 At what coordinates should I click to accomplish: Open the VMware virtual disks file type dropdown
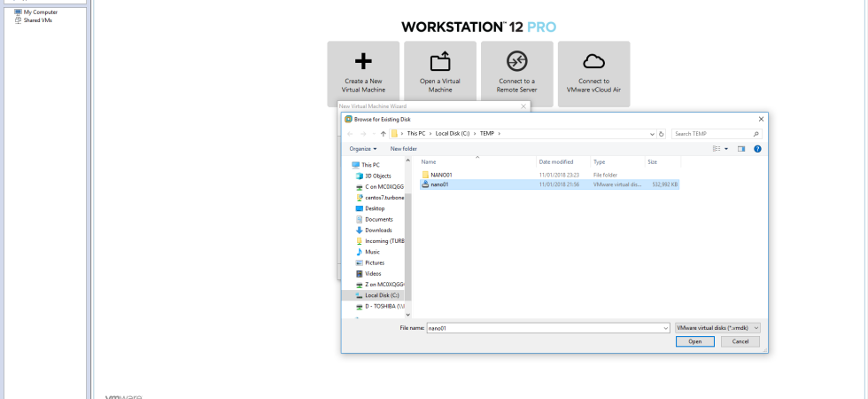pos(718,328)
